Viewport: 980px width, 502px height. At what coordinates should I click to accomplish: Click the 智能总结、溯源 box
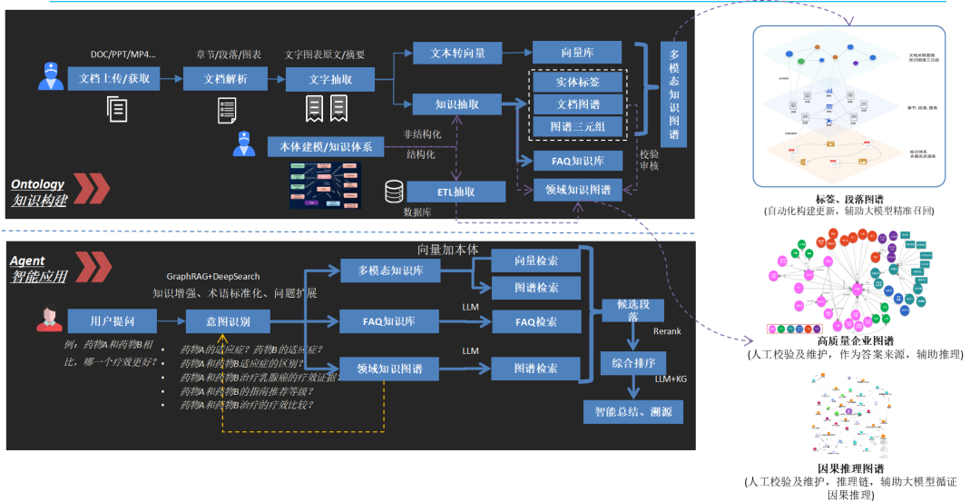click(x=633, y=411)
